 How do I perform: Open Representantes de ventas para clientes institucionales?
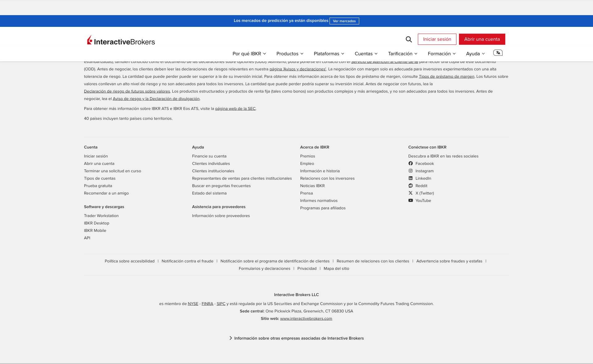(x=242, y=178)
